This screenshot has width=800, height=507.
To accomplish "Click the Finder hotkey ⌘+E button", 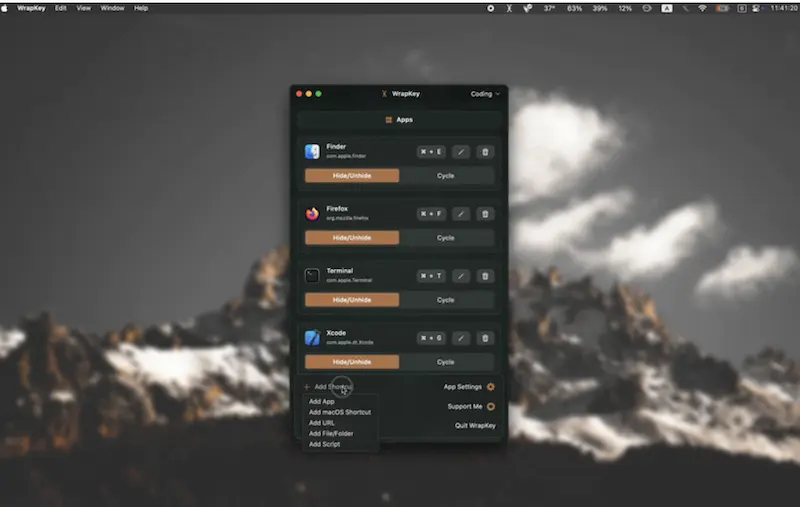I will [x=431, y=152].
